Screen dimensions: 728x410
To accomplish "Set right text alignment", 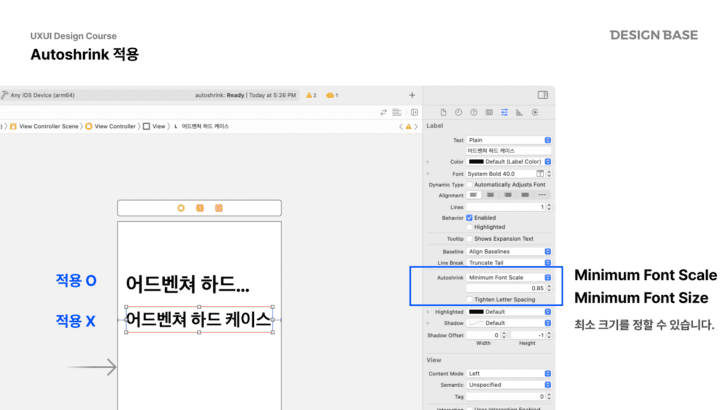I will tap(508, 195).
